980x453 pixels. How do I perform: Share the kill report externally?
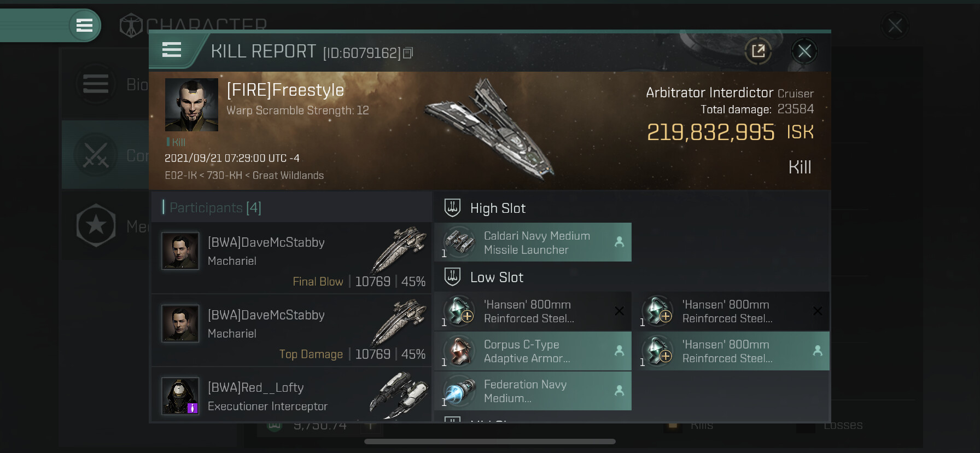[758, 51]
